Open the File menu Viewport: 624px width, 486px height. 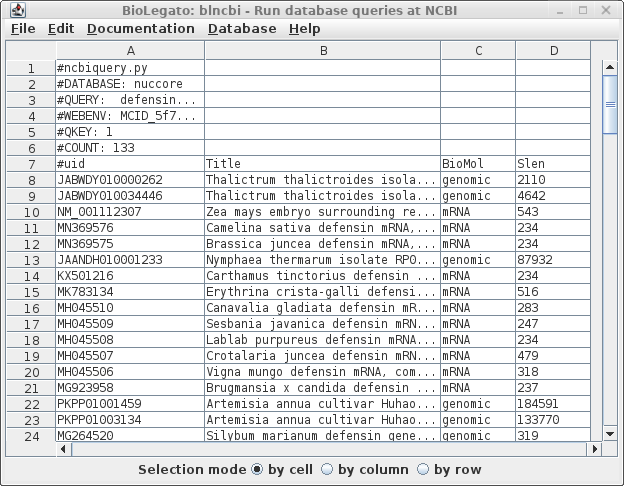click(x=22, y=29)
